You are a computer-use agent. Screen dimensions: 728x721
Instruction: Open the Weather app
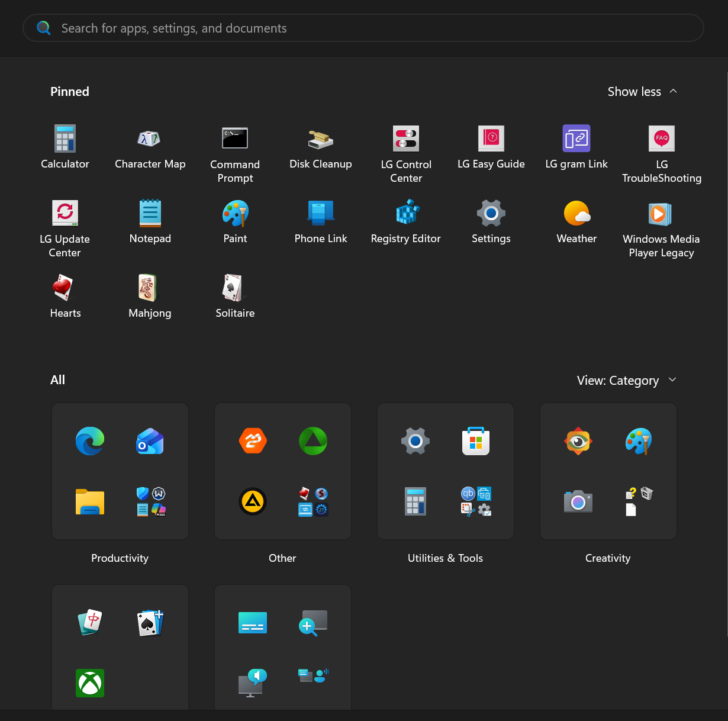point(576,221)
